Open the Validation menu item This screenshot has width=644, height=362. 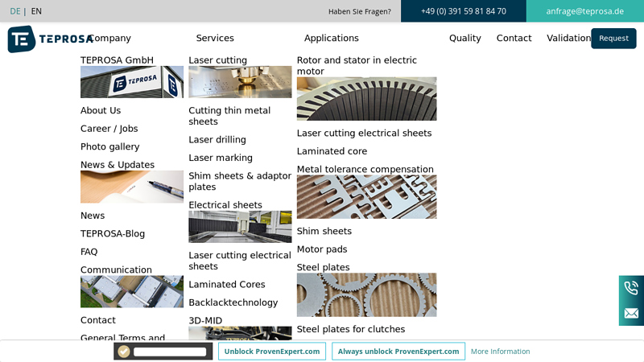click(568, 38)
